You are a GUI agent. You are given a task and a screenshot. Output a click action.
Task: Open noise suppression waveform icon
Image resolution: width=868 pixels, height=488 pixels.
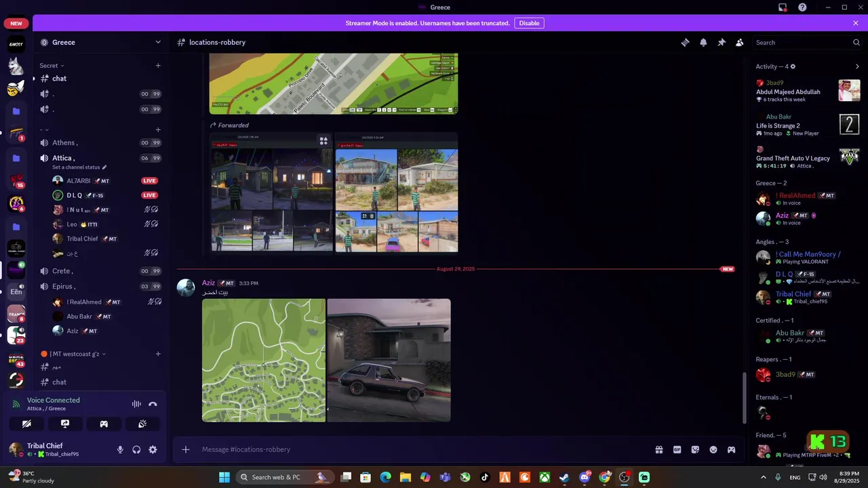click(x=136, y=404)
